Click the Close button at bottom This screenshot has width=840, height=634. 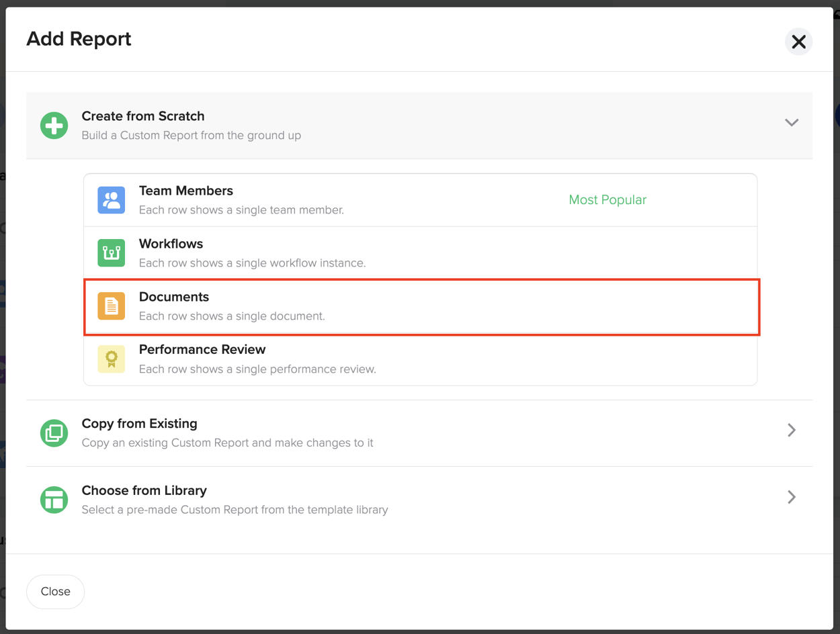click(55, 592)
